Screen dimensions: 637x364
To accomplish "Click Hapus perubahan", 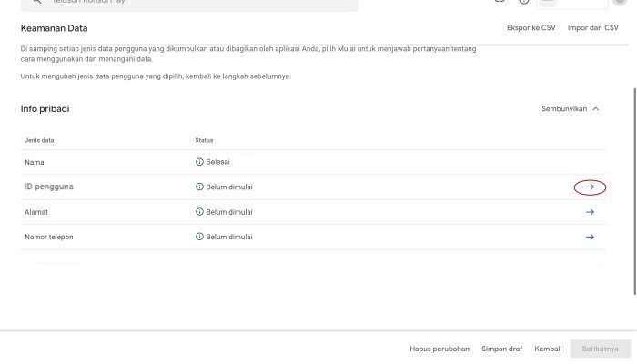I will 440,349.
